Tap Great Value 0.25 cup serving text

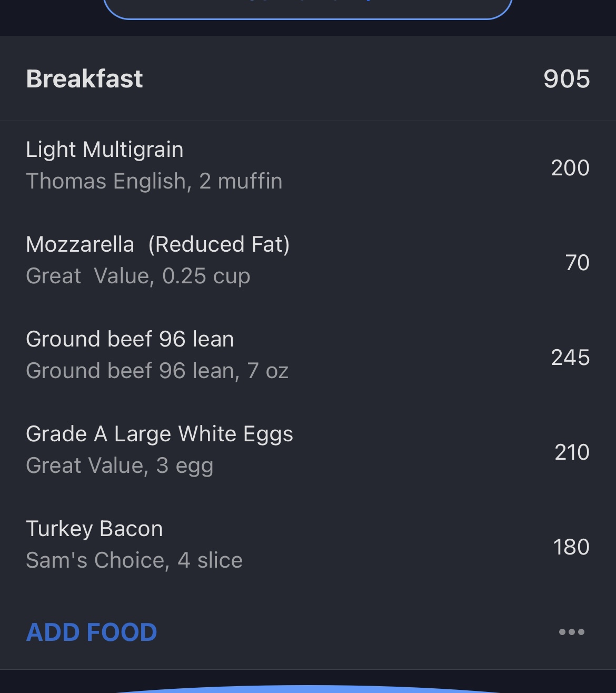coord(138,276)
